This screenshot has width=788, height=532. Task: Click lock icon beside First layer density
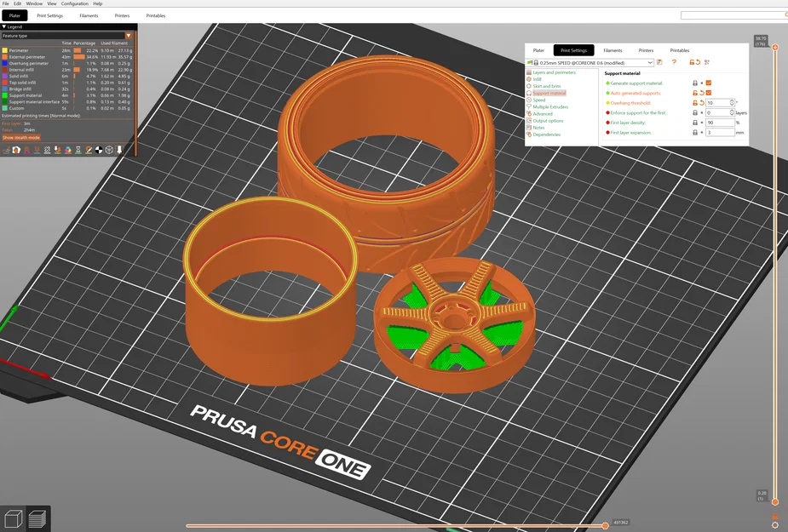(695, 123)
